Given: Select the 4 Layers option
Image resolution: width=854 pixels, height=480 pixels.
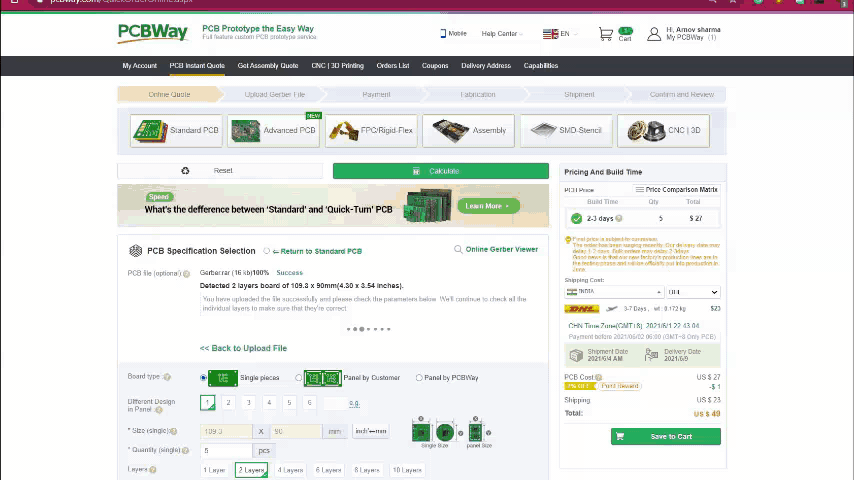Looking at the screenshot, I should tap(290, 470).
